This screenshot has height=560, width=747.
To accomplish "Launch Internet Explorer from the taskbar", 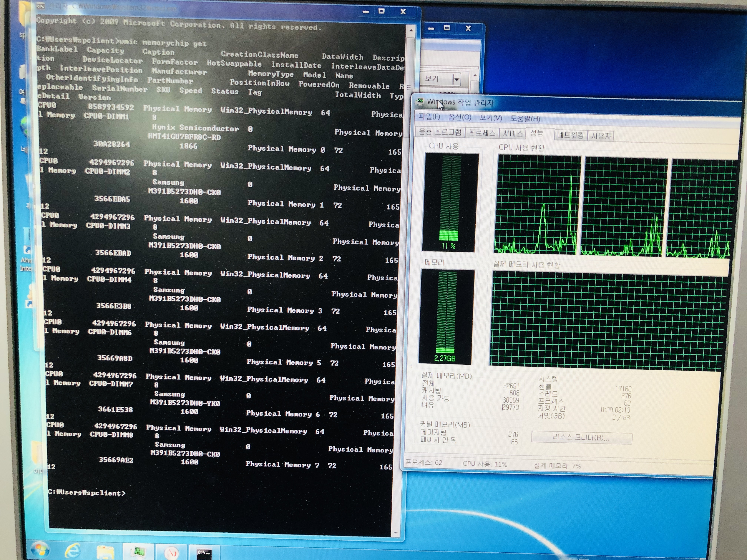I will [73, 551].
